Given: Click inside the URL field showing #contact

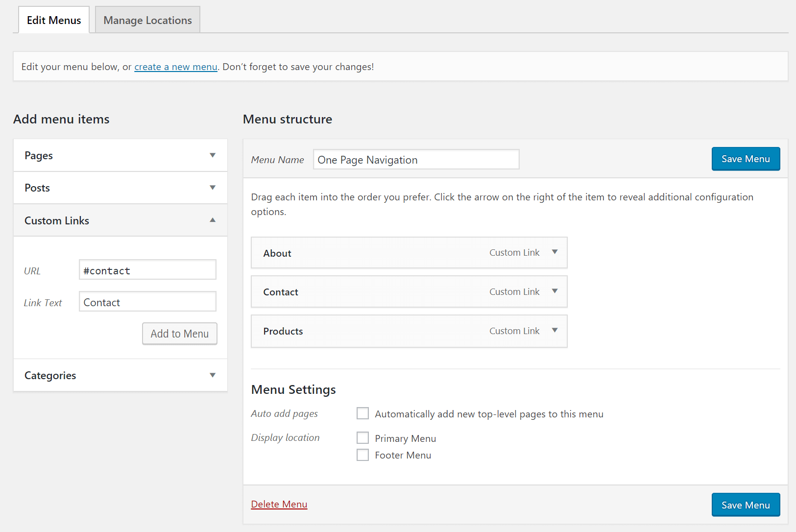Looking at the screenshot, I should (x=147, y=270).
